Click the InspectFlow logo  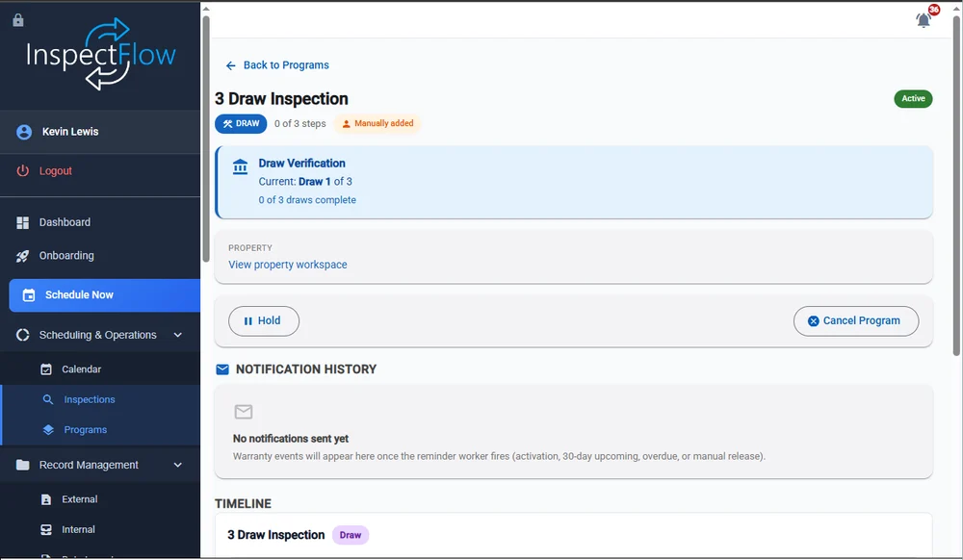[x=101, y=54]
